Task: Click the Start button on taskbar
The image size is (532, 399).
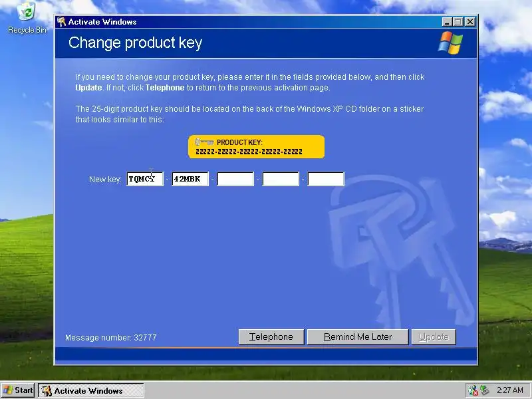Action: point(18,390)
